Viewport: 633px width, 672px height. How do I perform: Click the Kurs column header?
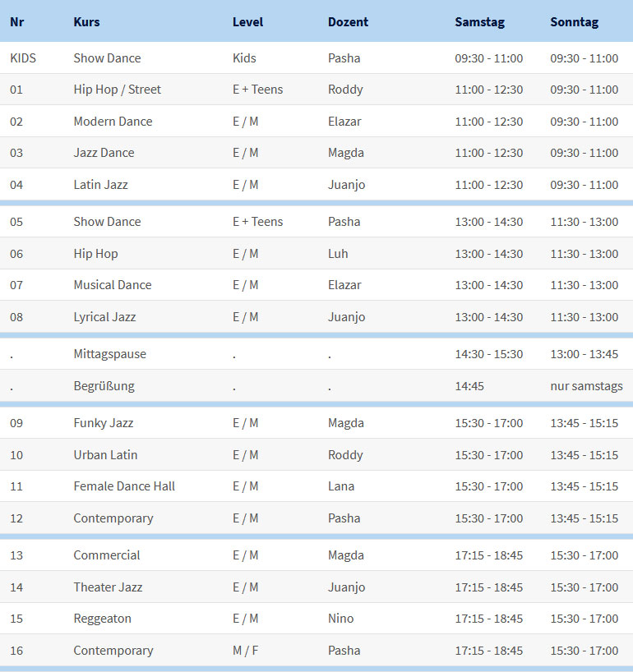tap(86, 22)
